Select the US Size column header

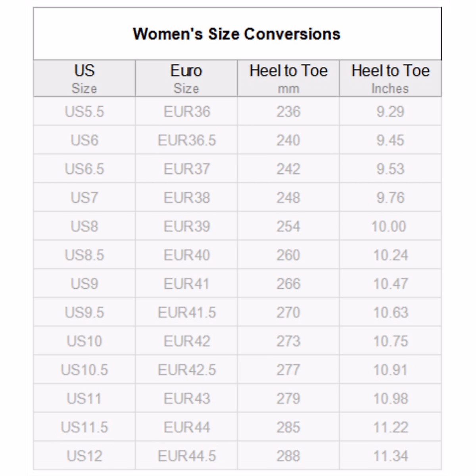click(84, 78)
